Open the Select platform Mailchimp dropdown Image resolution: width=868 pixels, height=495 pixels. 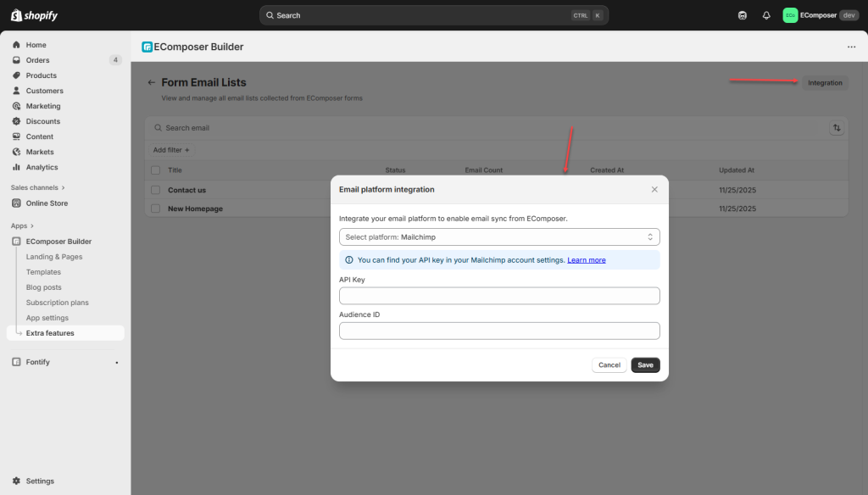[499, 237]
